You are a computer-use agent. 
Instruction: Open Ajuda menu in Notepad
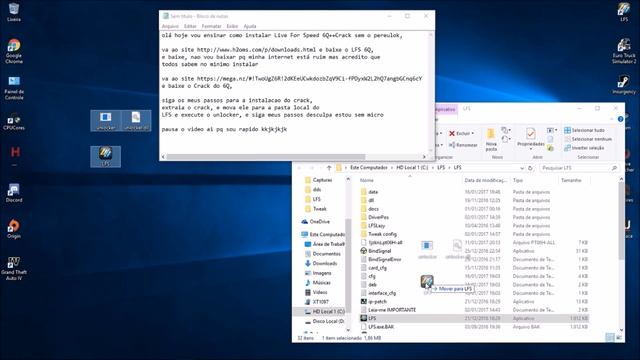[x=250, y=26]
